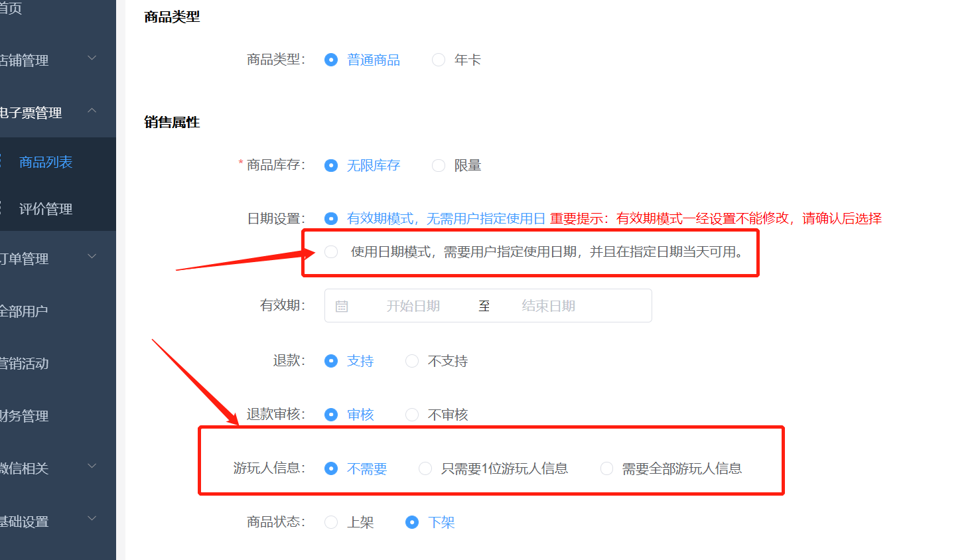This screenshot has height=560, width=978.
Task: Select the 使用日期模式 date setting radio
Action: click(x=331, y=251)
